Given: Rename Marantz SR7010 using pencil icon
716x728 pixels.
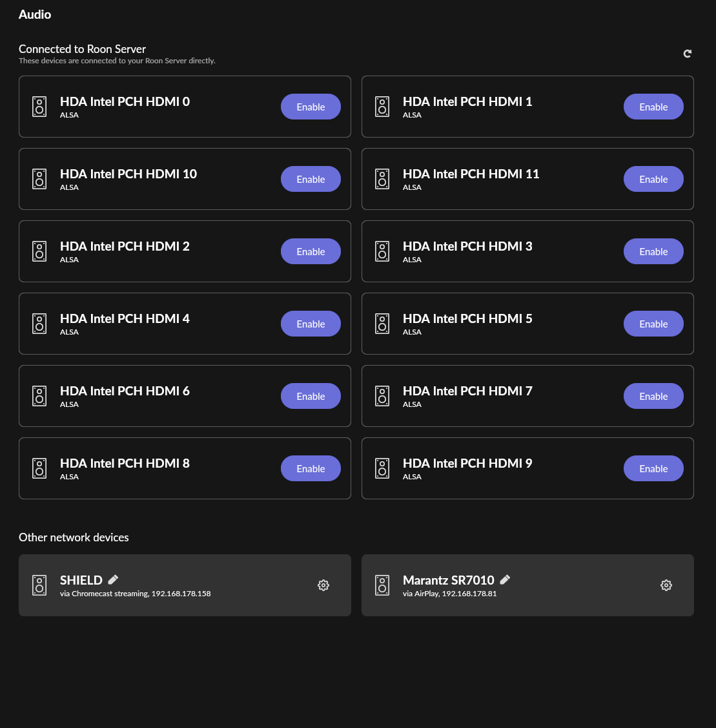Looking at the screenshot, I should click(x=505, y=579).
